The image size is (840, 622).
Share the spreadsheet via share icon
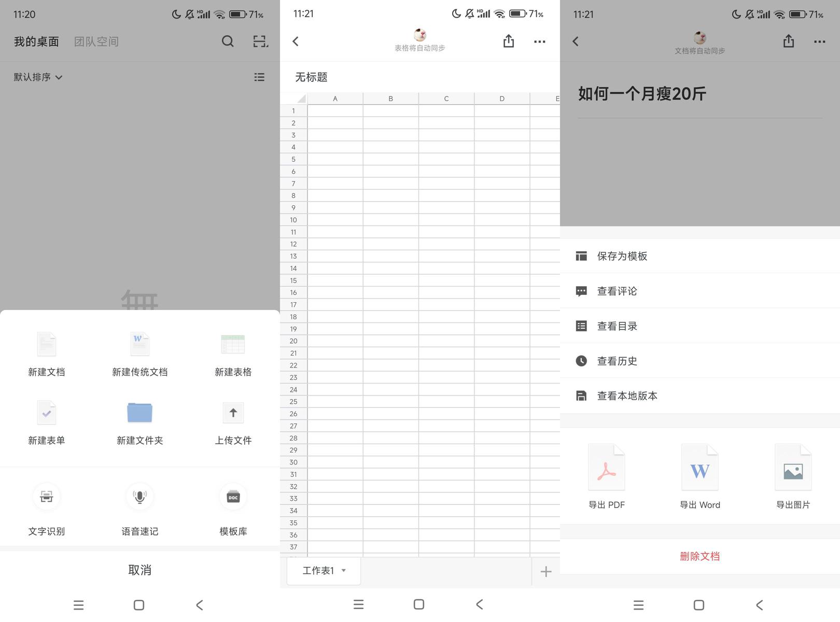508,41
